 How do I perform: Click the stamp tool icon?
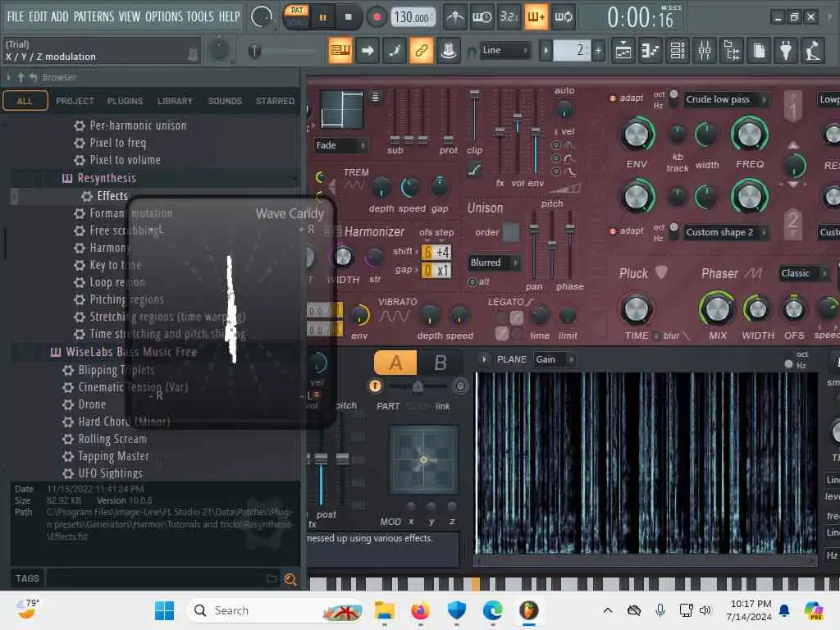449,51
